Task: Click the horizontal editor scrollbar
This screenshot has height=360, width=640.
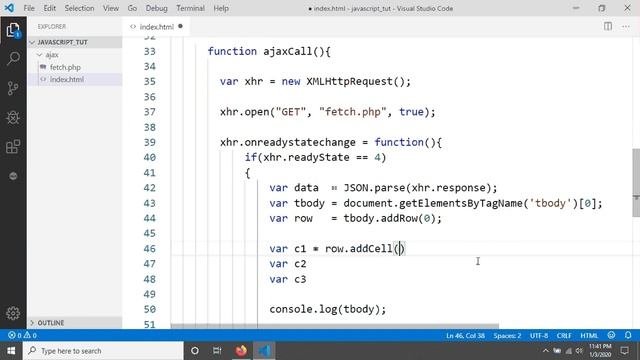Action: click(x=335, y=326)
